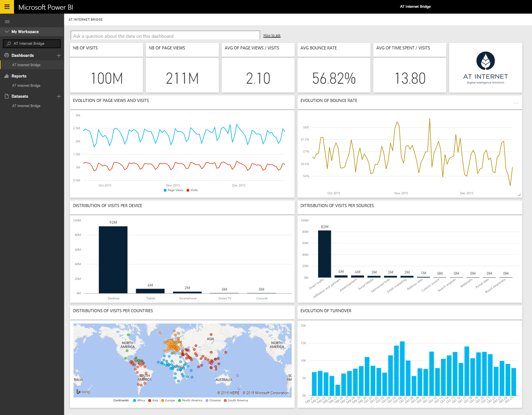Open Distribution of Visits per Device tile title
Image resolution: width=532 pixels, height=415 pixels.
pos(108,206)
